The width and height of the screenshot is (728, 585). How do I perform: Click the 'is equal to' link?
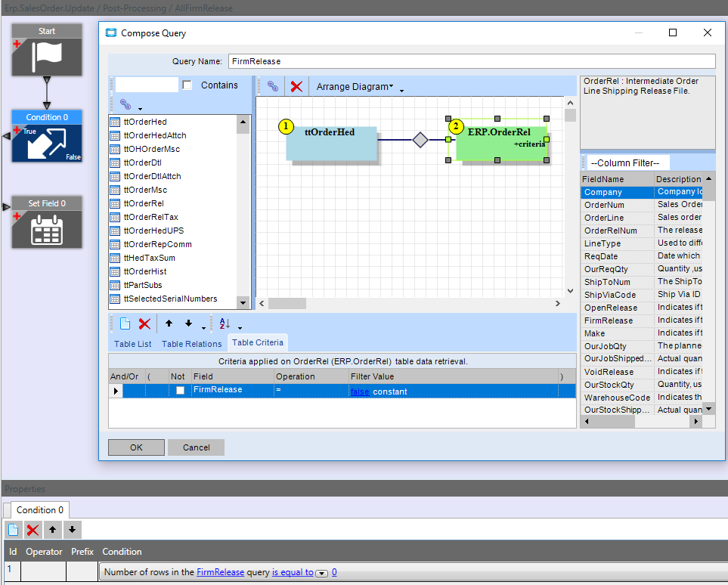293,572
